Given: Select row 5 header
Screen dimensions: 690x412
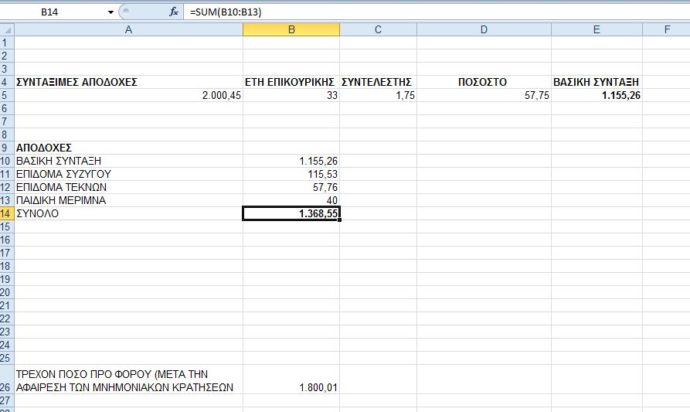Looking at the screenshot, I should click(x=7, y=95).
